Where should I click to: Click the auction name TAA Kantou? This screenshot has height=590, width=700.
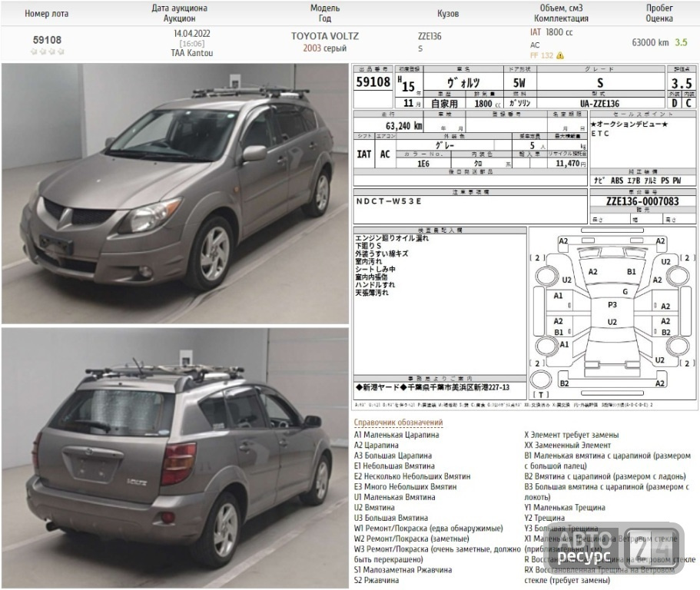click(x=192, y=53)
